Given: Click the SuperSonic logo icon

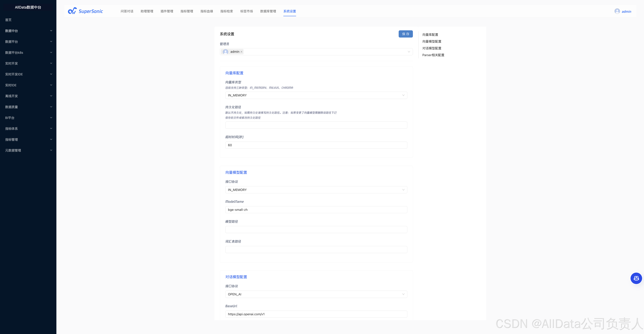Looking at the screenshot, I should tap(72, 11).
